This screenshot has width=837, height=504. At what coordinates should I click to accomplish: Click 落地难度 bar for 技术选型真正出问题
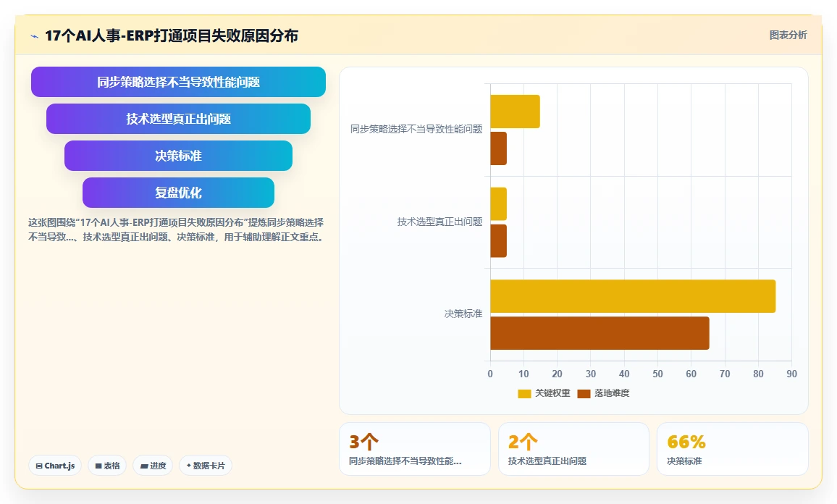pos(499,241)
